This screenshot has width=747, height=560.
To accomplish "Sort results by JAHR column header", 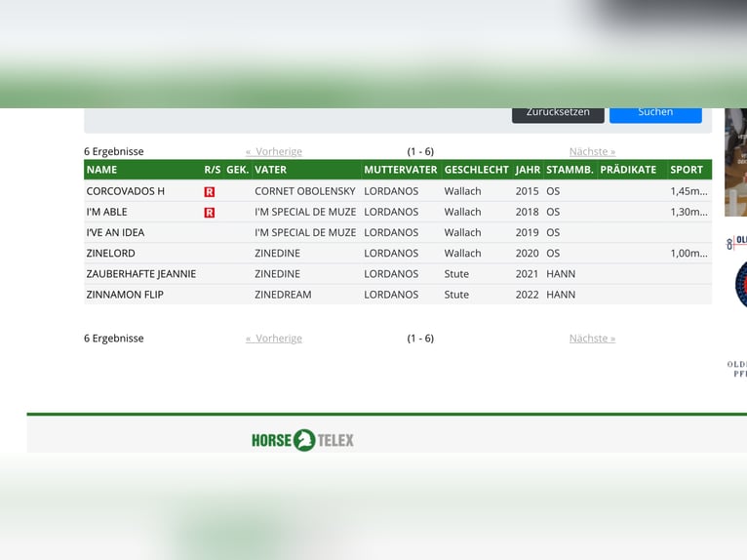I will point(528,170).
